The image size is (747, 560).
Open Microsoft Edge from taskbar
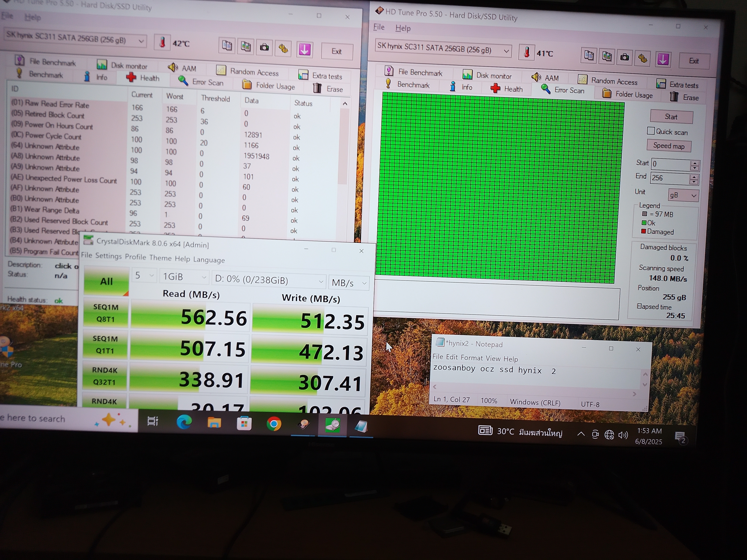pos(184,422)
